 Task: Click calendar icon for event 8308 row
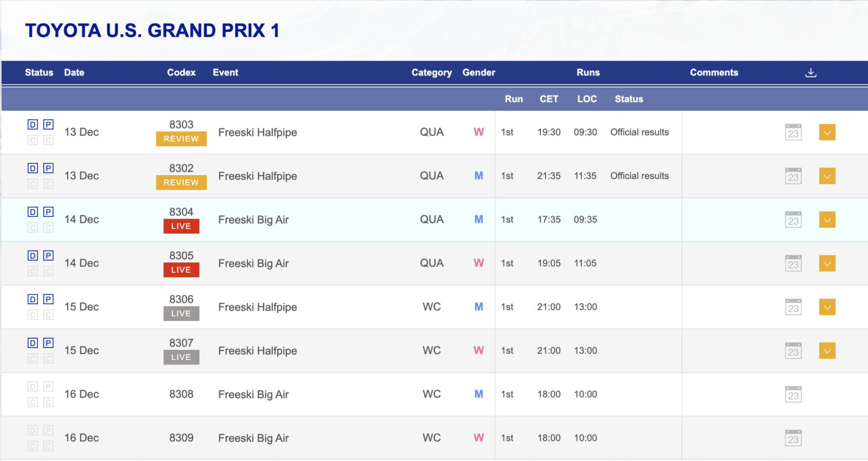point(793,394)
